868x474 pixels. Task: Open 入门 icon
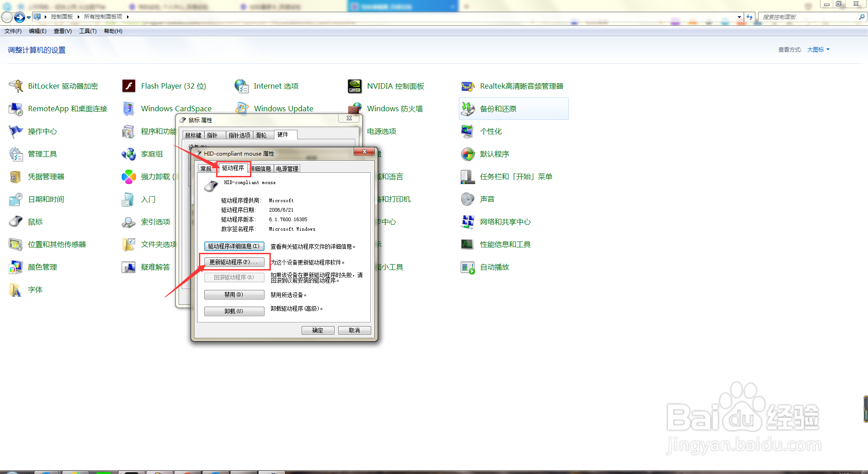click(x=129, y=199)
